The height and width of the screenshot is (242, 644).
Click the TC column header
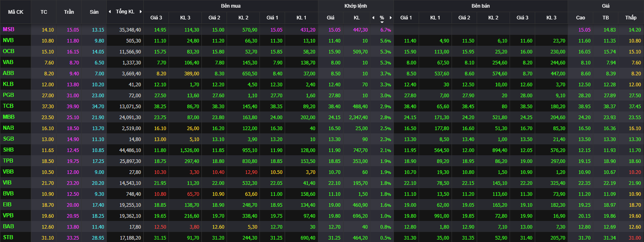click(x=44, y=12)
